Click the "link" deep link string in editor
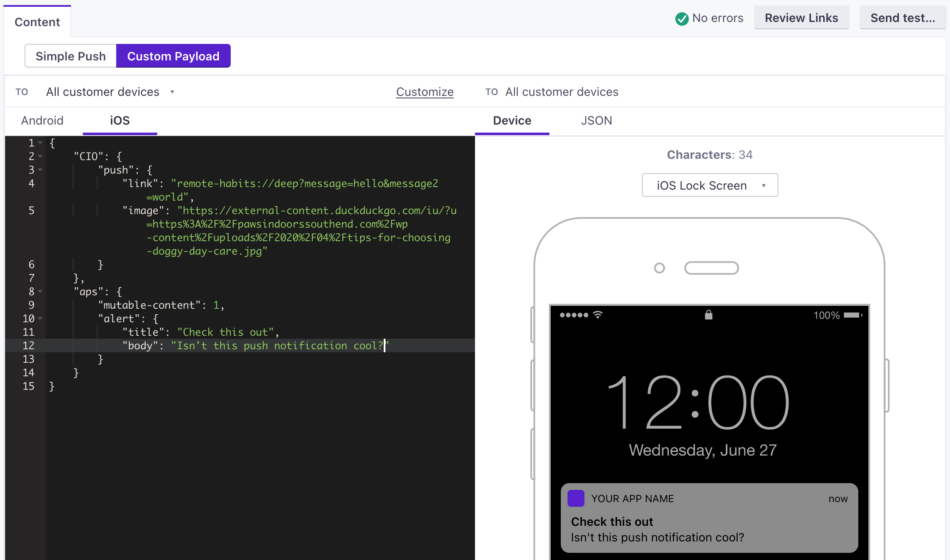Screen dimensions: 950x560 point(305,190)
